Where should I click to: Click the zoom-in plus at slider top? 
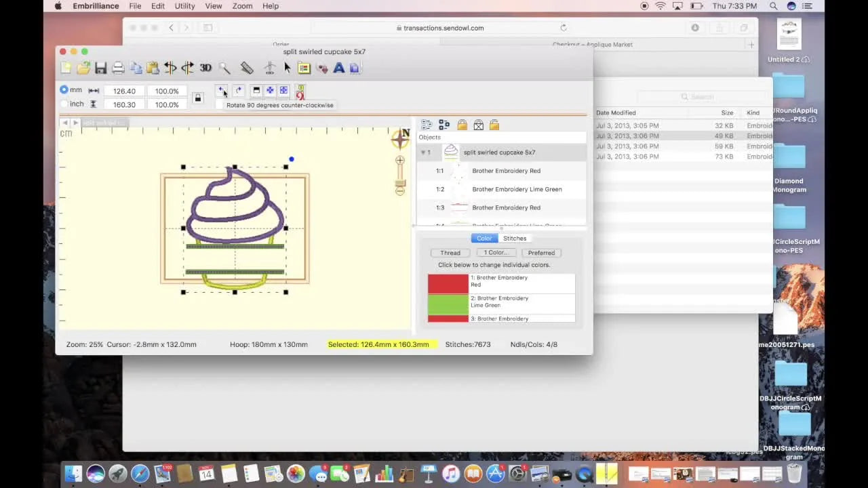click(x=400, y=161)
